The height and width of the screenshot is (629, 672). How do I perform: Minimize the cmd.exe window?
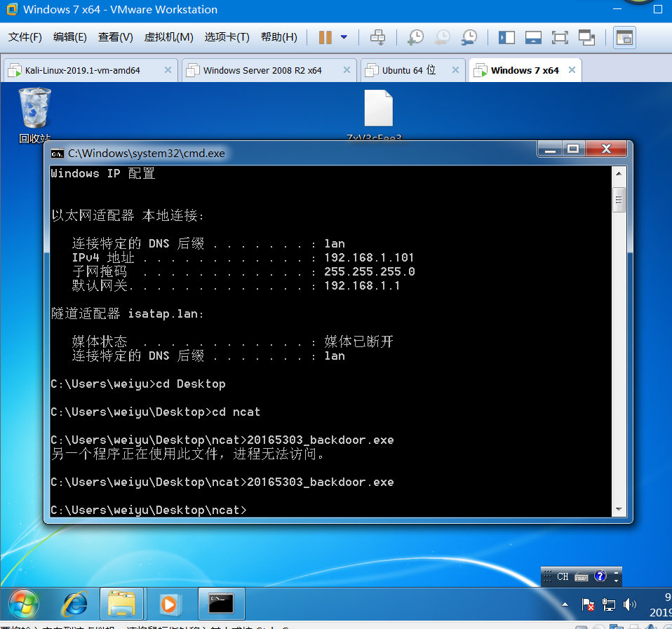coord(550,149)
